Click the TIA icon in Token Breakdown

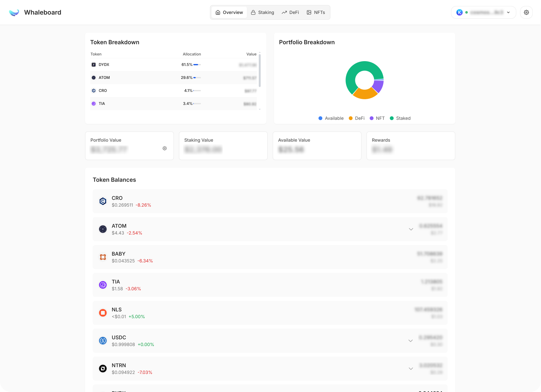point(93,104)
